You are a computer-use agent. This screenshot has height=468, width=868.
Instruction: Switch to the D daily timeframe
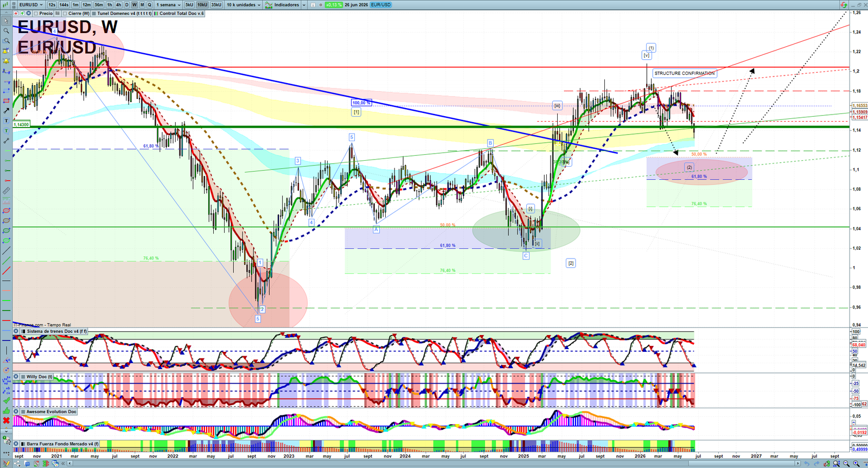pos(127,4)
